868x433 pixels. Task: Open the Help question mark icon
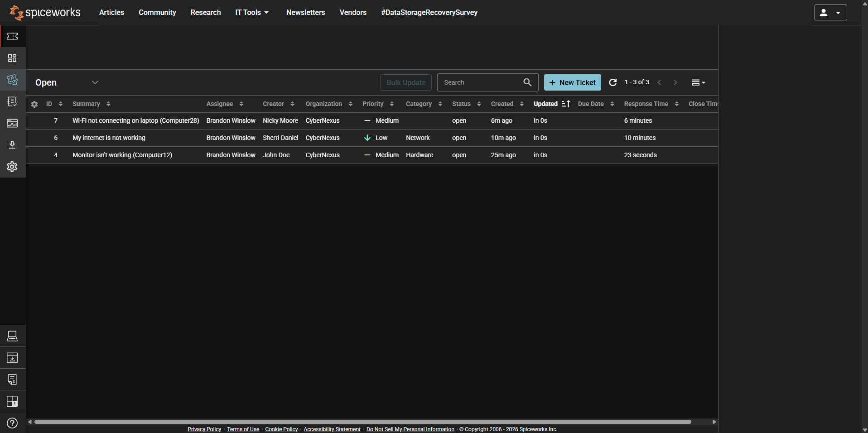tap(12, 423)
